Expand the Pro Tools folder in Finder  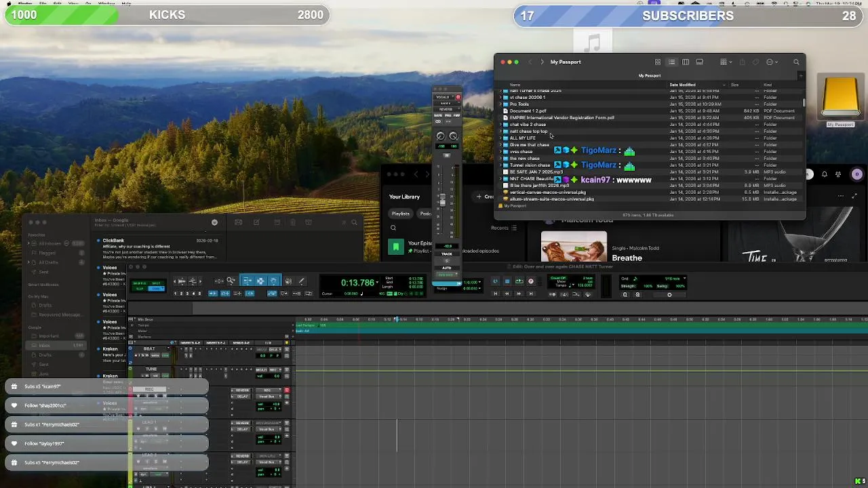coord(500,104)
